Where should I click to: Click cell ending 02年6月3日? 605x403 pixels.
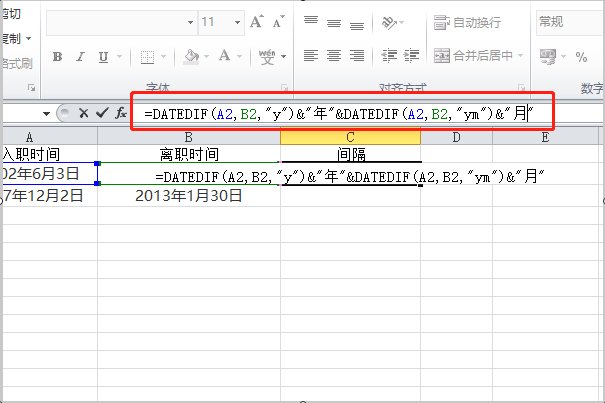(50, 174)
